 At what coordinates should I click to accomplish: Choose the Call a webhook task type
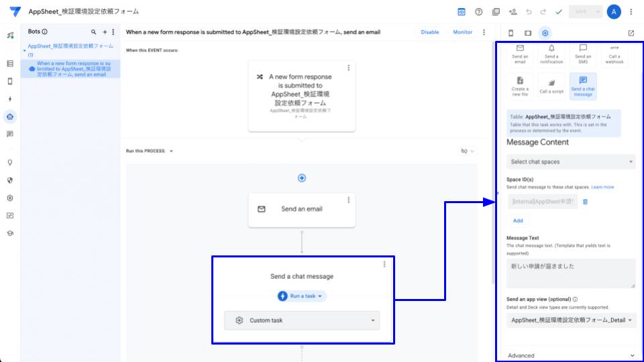(614, 54)
